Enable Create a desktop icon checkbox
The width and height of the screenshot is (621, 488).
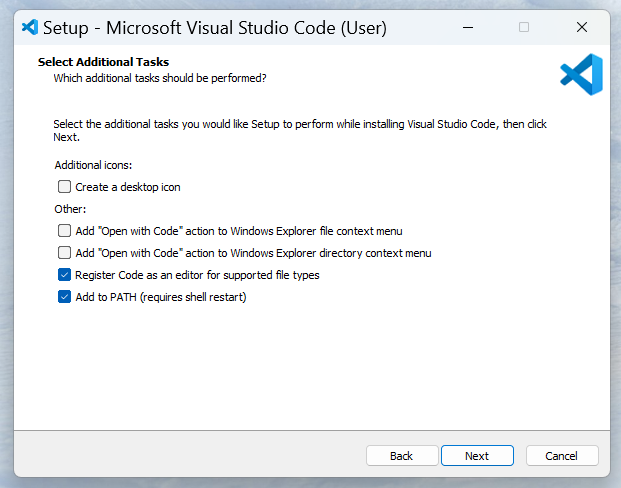[65, 187]
